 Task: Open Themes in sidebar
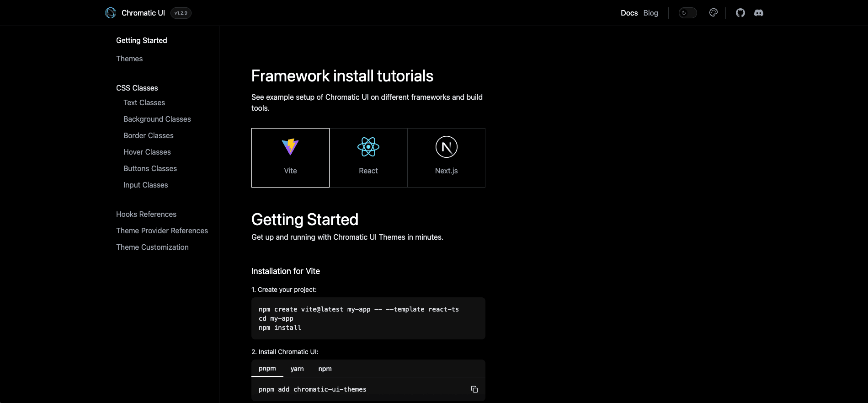click(x=129, y=59)
